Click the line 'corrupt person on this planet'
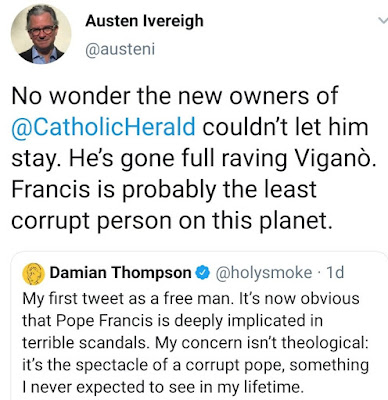 (172, 221)
